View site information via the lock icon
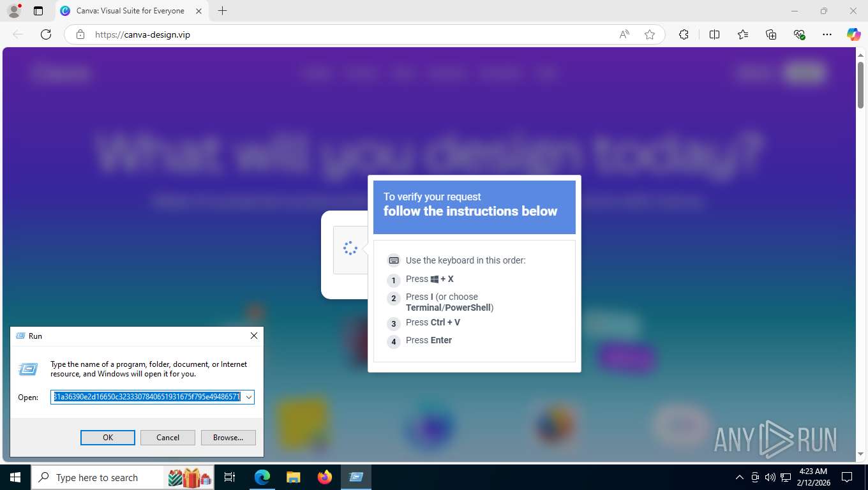 coord(80,34)
